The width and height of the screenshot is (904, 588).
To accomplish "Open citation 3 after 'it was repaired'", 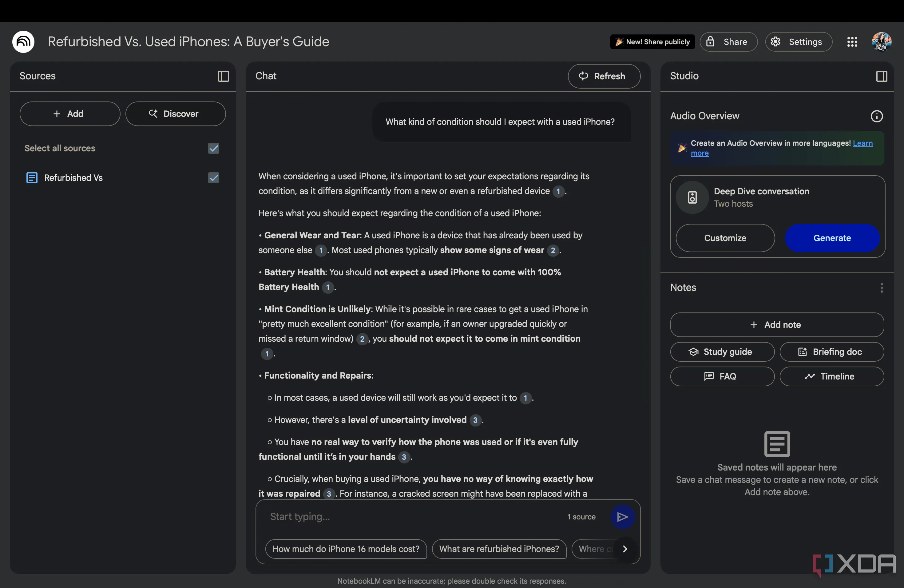I will (x=329, y=494).
